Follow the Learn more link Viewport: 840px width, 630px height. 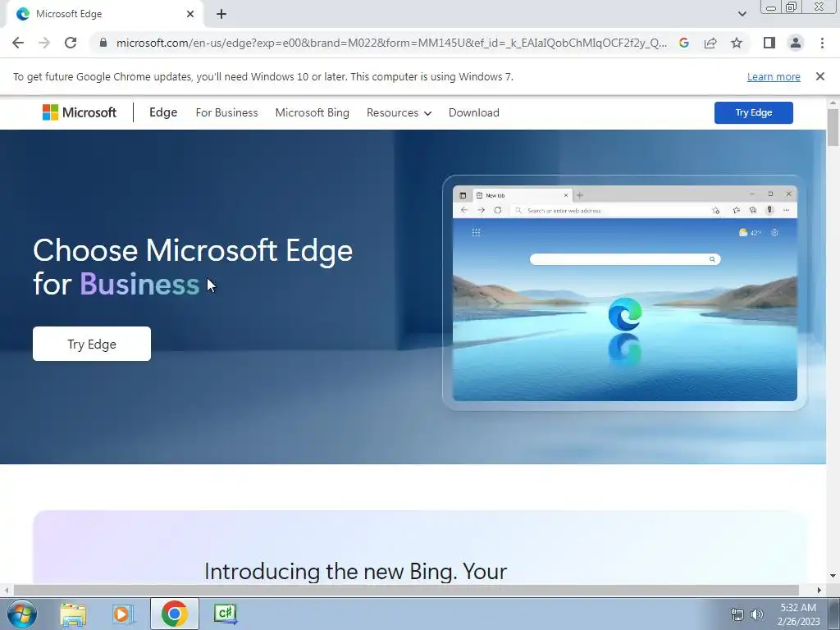click(x=774, y=76)
